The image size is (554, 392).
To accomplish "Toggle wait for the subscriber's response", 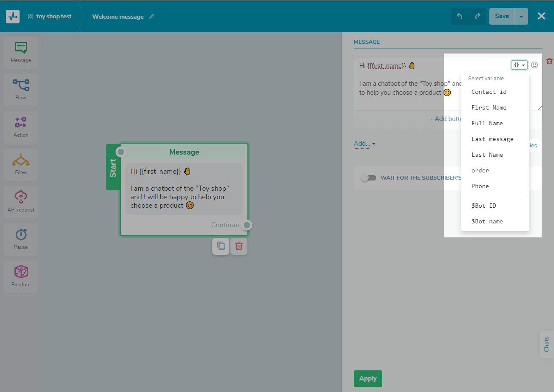I will (368, 178).
